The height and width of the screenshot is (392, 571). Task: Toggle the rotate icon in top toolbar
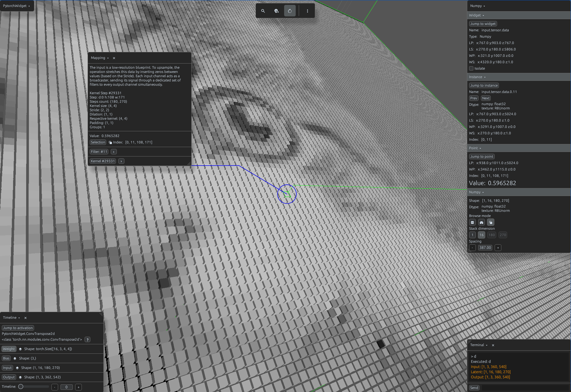[x=290, y=11]
